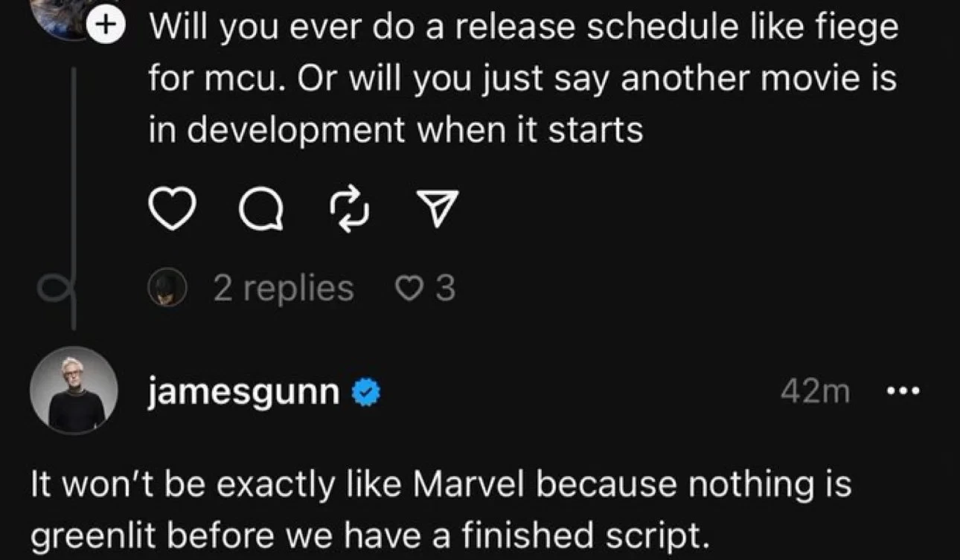
Task: View the "2 replies" thread
Action: tap(284, 289)
